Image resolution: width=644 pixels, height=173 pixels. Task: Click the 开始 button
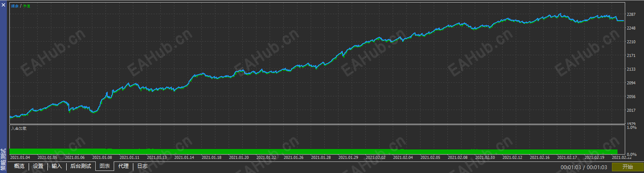point(627,167)
